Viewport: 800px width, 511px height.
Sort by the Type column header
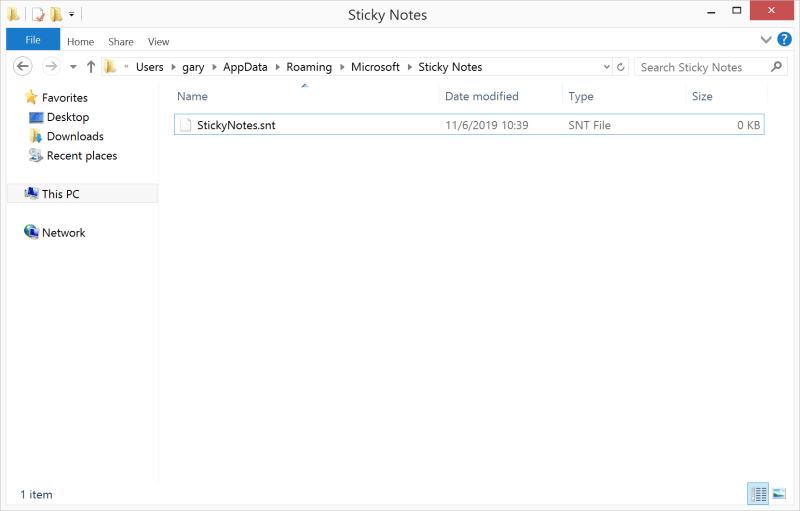tap(581, 96)
